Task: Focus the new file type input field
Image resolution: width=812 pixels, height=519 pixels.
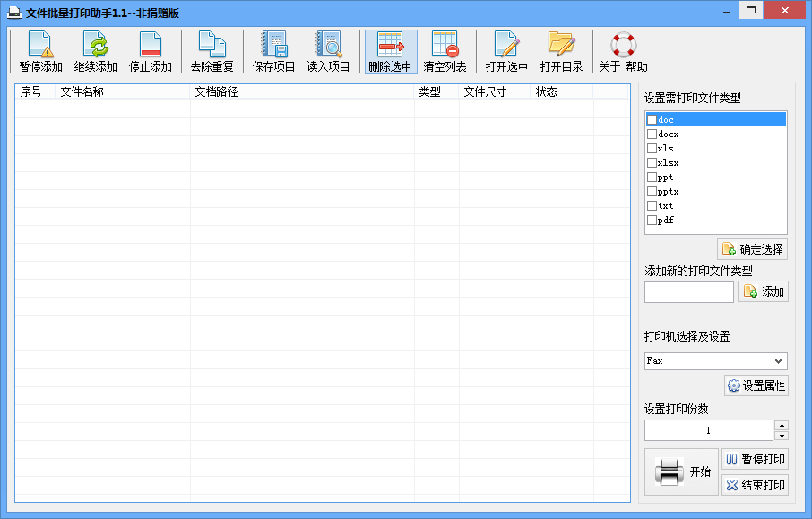Action: tap(689, 292)
